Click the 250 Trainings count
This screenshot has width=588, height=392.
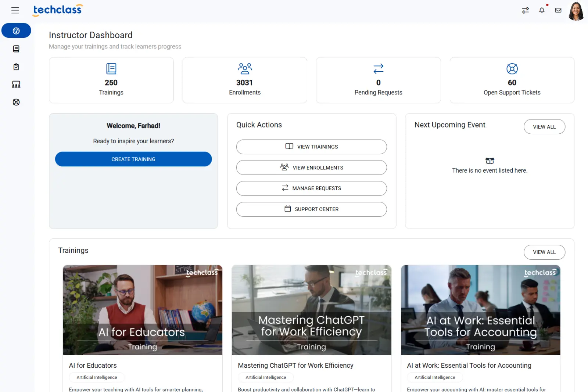(111, 83)
